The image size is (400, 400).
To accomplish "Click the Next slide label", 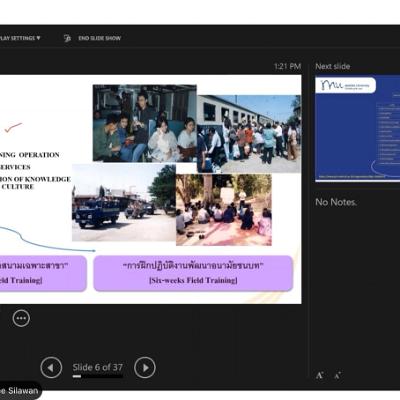I will tap(333, 66).
